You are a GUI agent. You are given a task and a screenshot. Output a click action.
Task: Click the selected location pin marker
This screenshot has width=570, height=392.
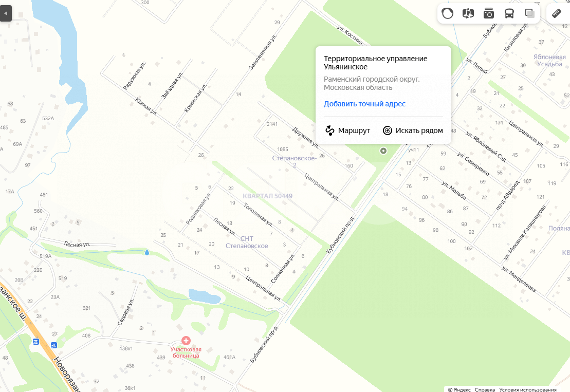tap(383, 151)
